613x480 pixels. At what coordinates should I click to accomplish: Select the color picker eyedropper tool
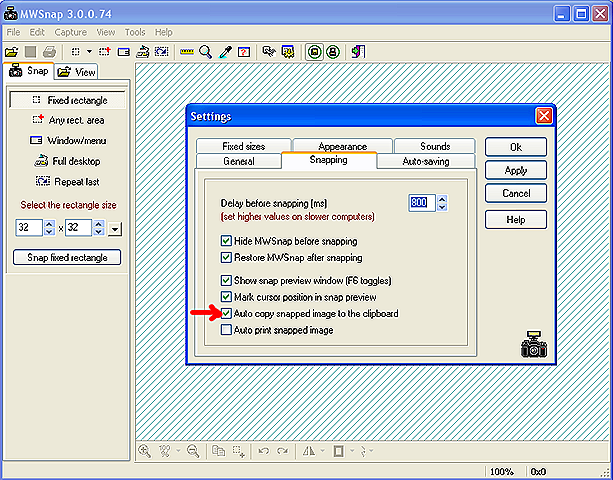pos(225,51)
